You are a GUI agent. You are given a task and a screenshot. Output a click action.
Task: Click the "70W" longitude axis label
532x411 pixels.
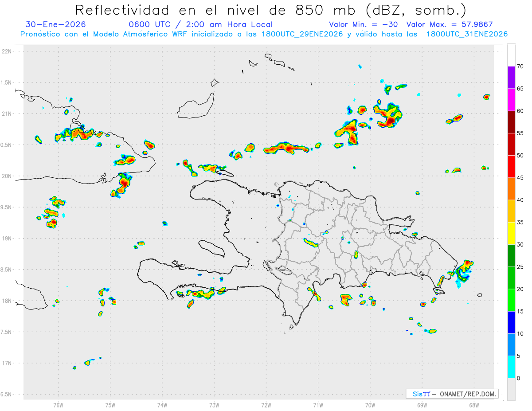tap(370, 405)
